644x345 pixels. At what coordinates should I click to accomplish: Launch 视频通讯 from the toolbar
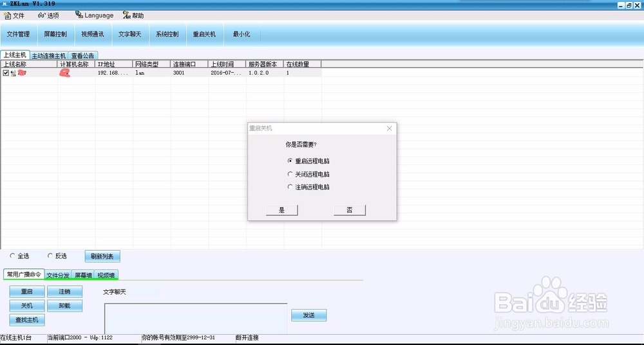[x=92, y=34]
